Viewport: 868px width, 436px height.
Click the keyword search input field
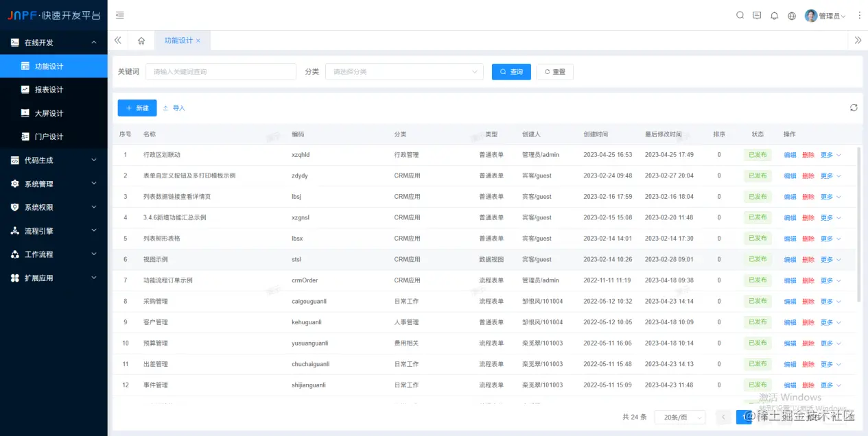click(221, 71)
